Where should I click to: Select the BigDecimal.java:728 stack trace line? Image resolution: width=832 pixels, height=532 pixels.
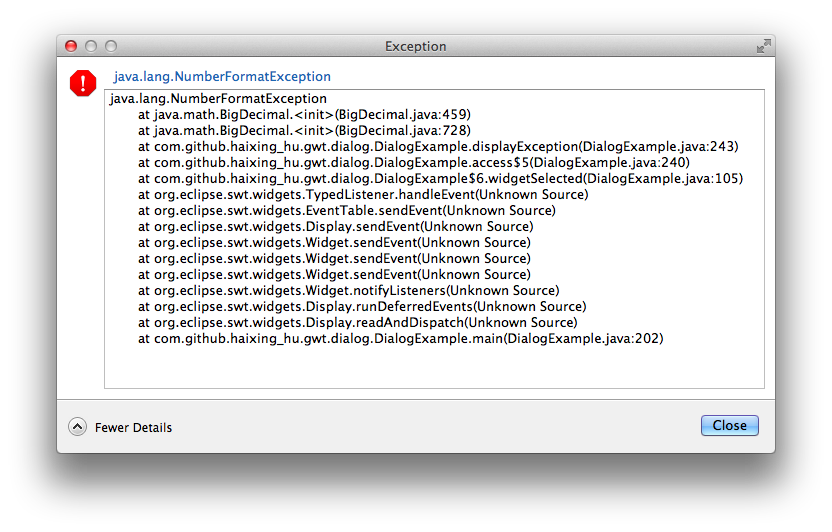coord(305,130)
